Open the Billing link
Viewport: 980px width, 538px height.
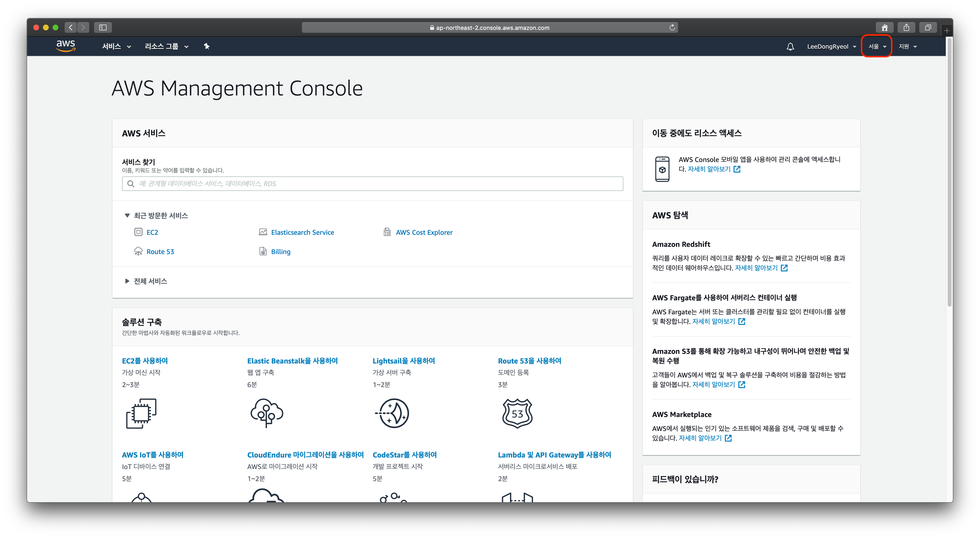coord(281,252)
